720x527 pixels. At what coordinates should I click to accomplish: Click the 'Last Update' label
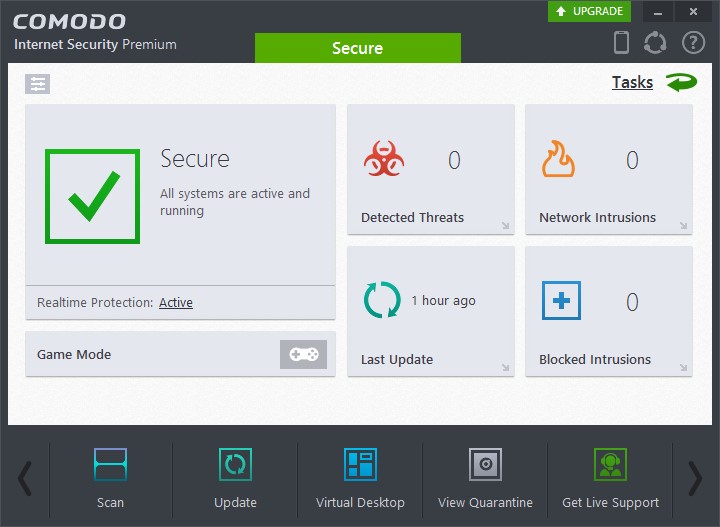pyautogui.click(x=397, y=359)
